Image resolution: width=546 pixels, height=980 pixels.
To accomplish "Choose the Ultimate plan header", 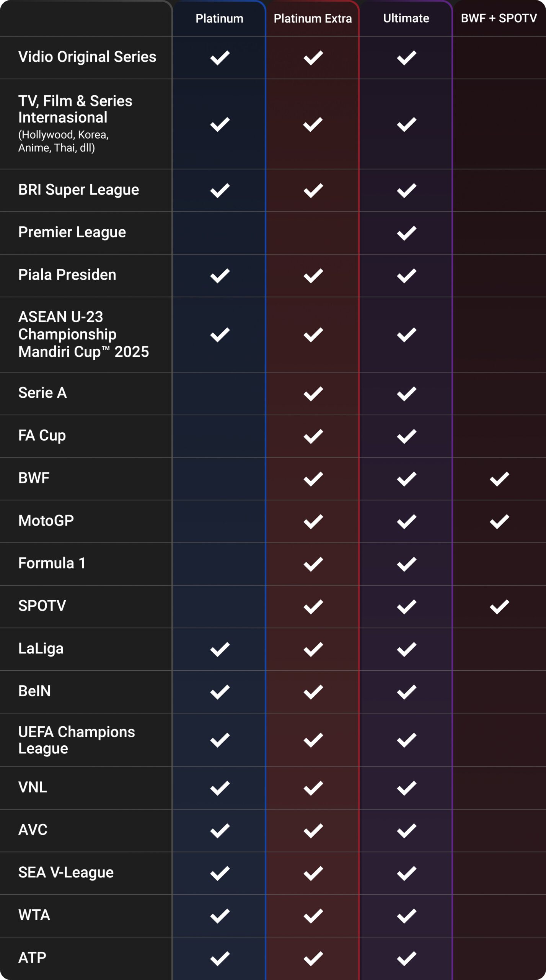I will click(406, 18).
